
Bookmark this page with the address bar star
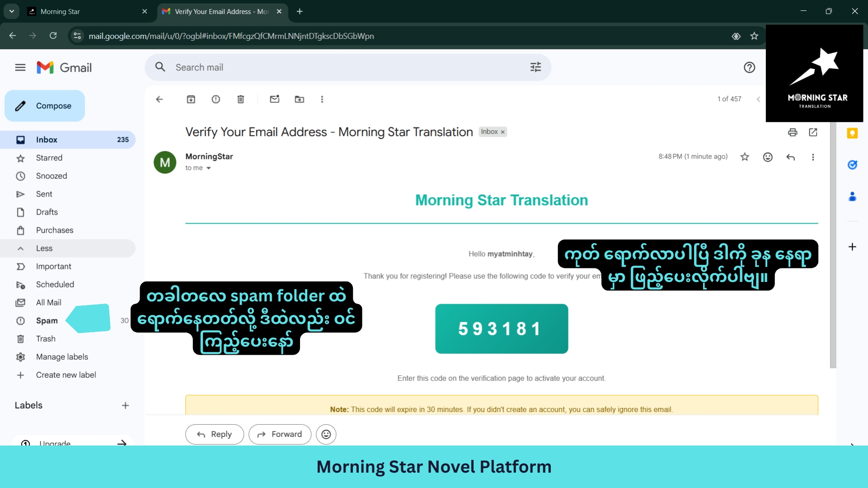[x=754, y=36]
